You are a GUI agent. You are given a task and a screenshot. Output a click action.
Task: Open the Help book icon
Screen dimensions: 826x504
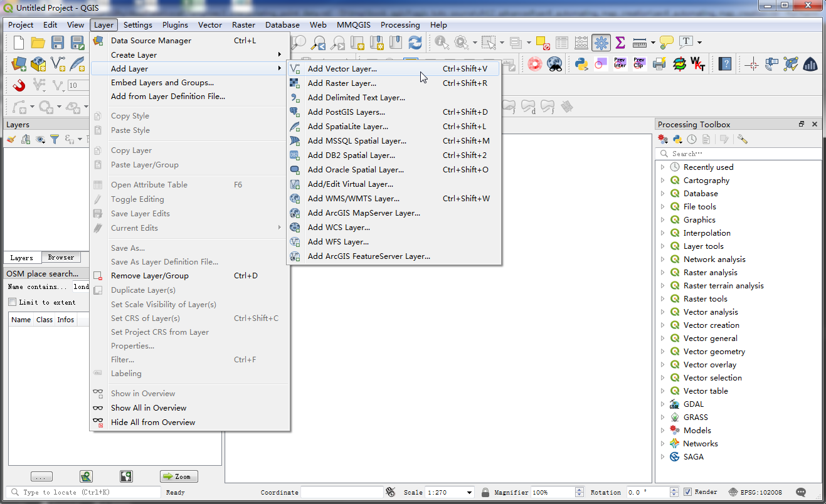[725, 63]
